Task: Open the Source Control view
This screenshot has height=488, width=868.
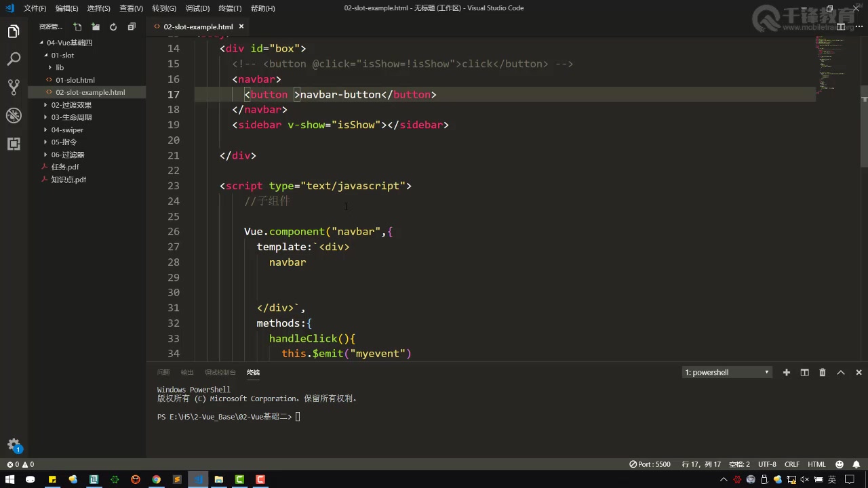Action: pyautogui.click(x=14, y=87)
